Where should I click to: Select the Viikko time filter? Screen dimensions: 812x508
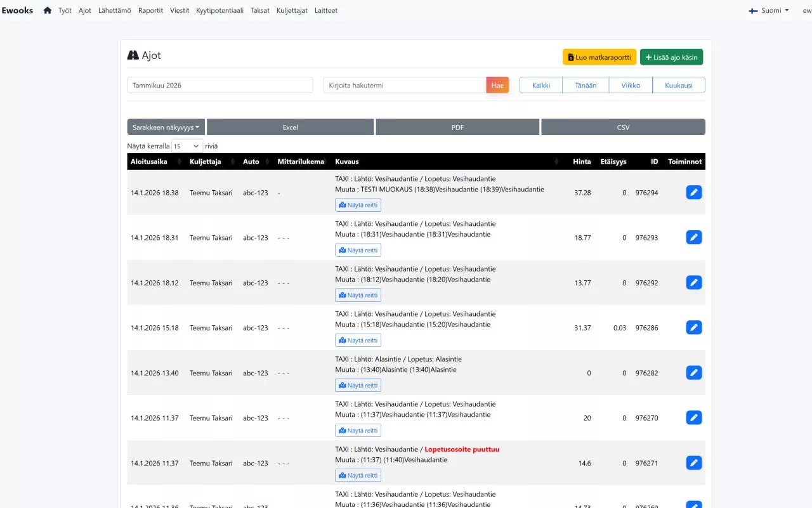tap(631, 85)
